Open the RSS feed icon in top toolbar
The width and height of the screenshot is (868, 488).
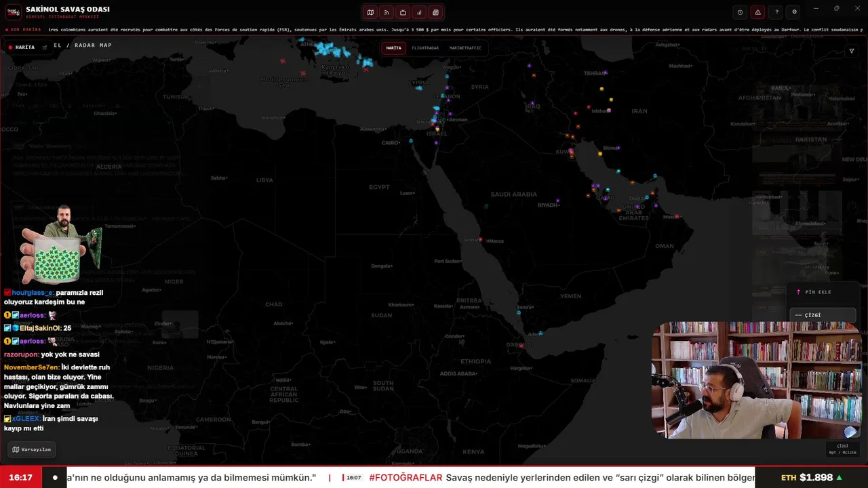(x=387, y=12)
